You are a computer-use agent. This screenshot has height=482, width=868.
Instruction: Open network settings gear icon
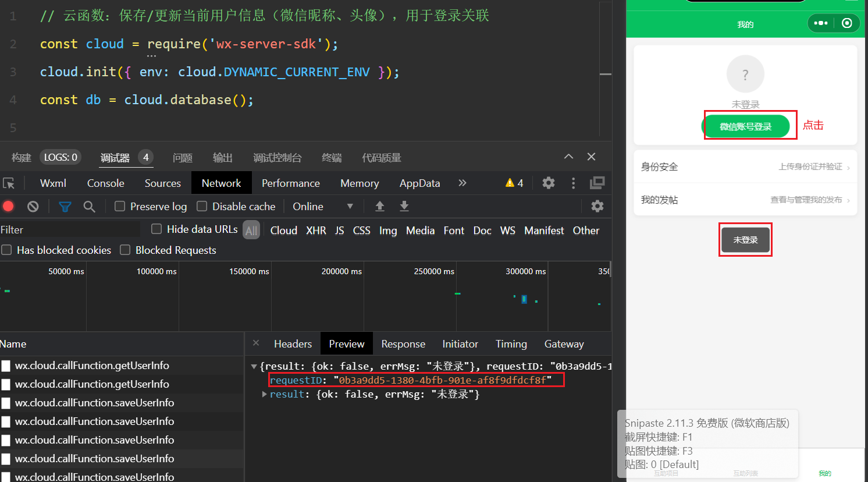(597, 206)
